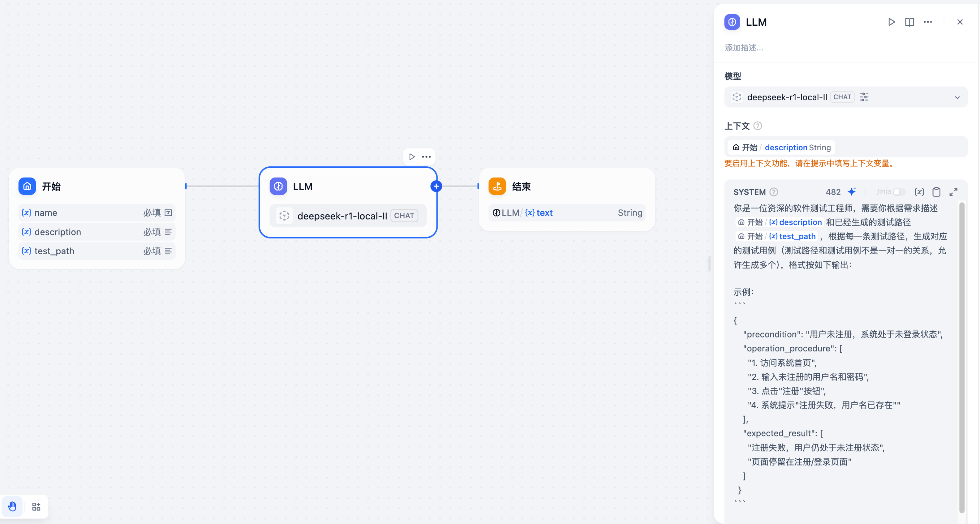980x524 pixels.
Task: Open the deepseek-r1-local-II model dropdown
Action: [x=846, y=97]
